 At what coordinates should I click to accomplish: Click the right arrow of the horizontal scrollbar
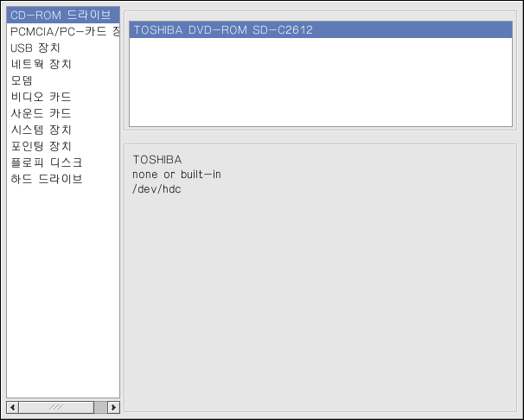[x=113, y=406]
